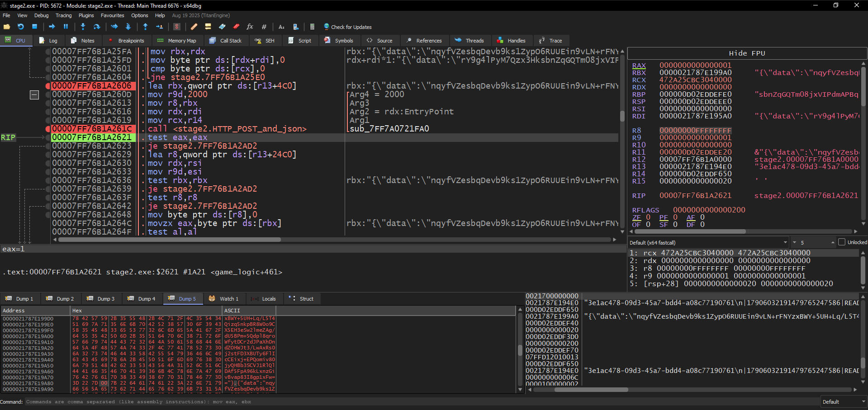Open the patches bandage icon

click(x=194, y=27)
